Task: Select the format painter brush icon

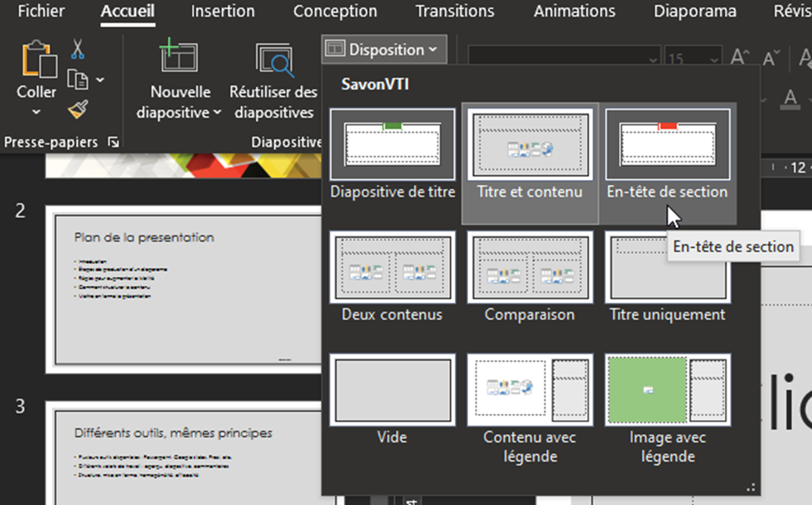Action: [78, 109]
